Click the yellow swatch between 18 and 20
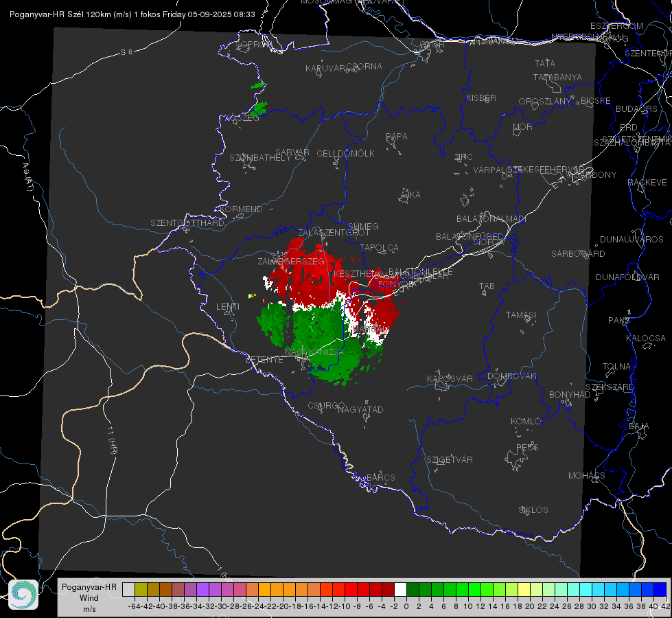672x618 pixels. click(524, 589)
